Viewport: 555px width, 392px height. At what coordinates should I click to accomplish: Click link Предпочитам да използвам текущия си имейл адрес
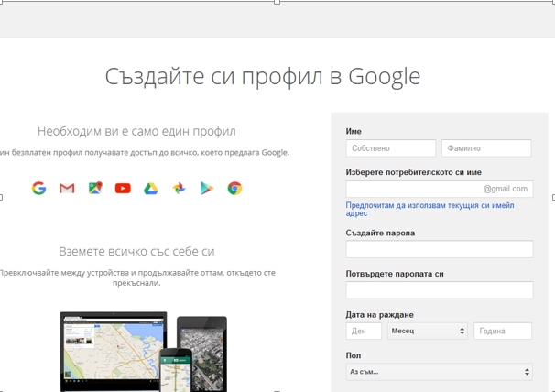[430, 209]
